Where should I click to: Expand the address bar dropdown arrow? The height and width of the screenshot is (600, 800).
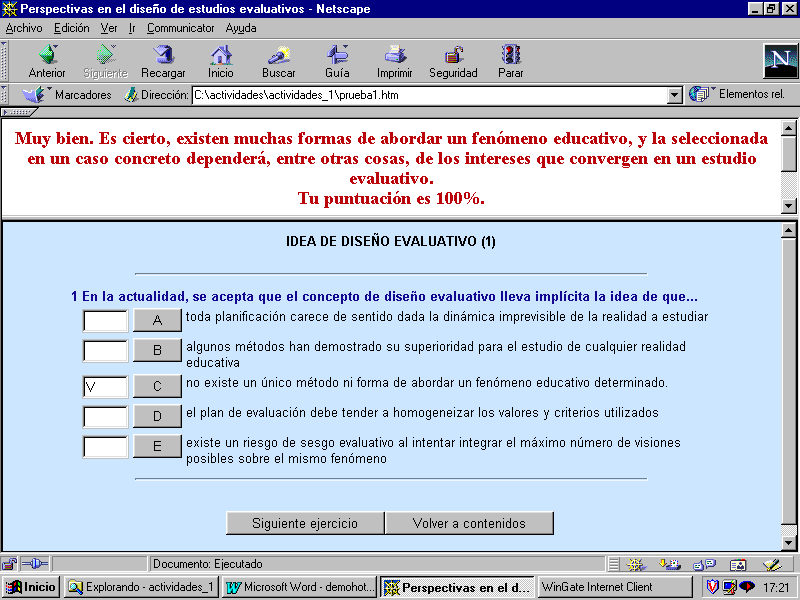pos(674,95)
